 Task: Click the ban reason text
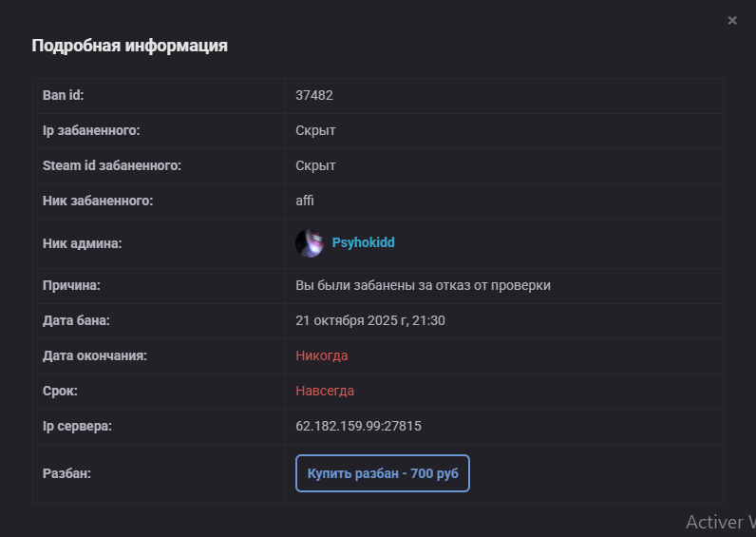tap(423, 285)
